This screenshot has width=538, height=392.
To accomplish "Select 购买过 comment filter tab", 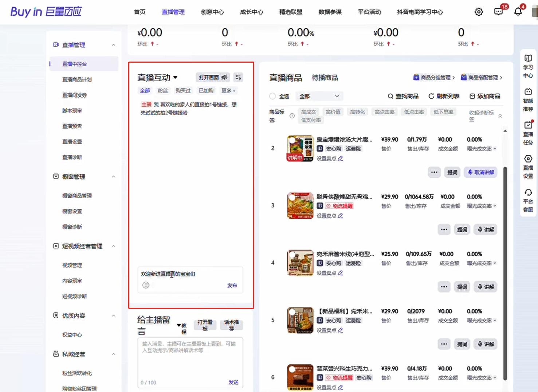I will pyautogui.click(x=183, y=91).
